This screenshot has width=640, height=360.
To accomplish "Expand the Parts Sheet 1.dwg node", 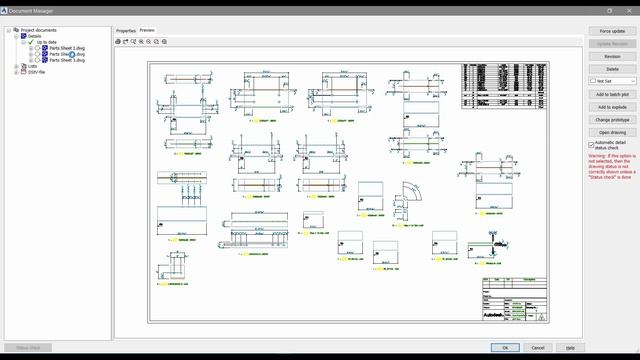I will coord(31,48).
